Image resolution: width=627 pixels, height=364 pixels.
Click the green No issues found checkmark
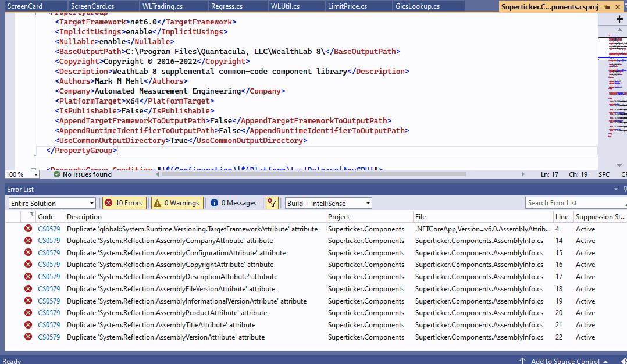coord(56,174)
